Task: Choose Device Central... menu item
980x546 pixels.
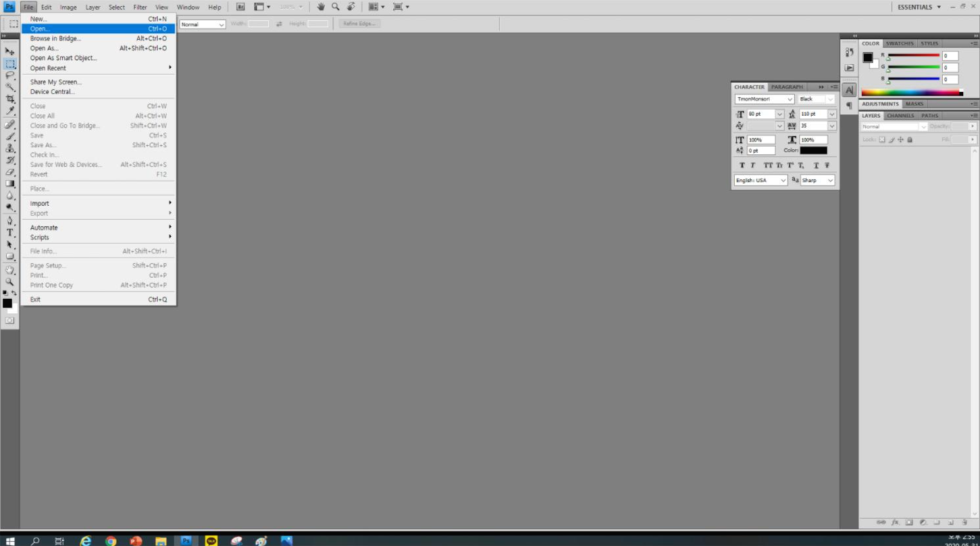Action: coord(99,92)
